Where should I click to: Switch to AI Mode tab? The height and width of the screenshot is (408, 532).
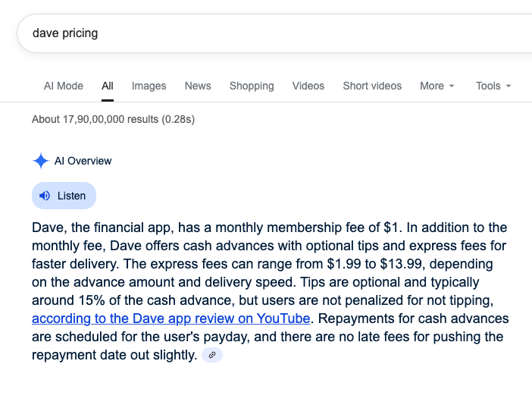click(x=64, y=86)
